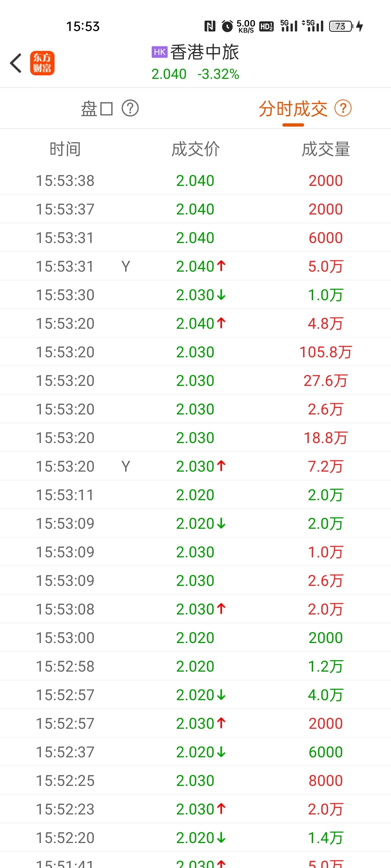Tap the NFC status icon
This screenshot has height=868, width=391.
210,26
